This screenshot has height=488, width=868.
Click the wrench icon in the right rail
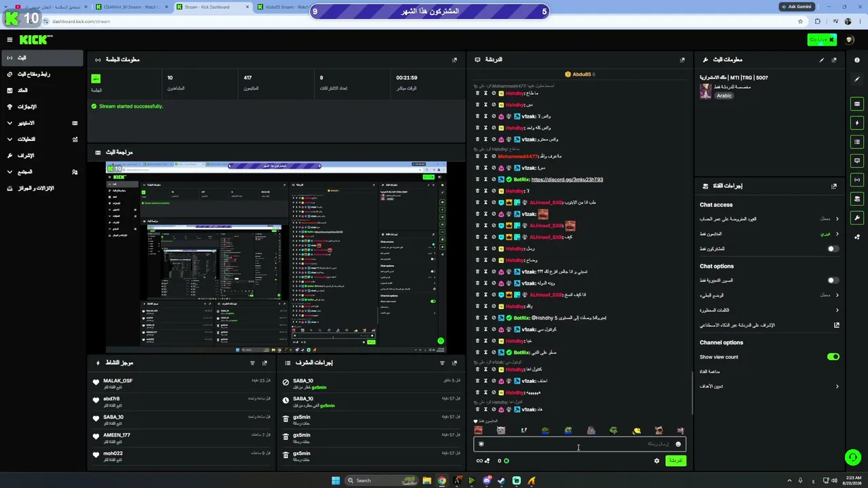tap(857, 218)
